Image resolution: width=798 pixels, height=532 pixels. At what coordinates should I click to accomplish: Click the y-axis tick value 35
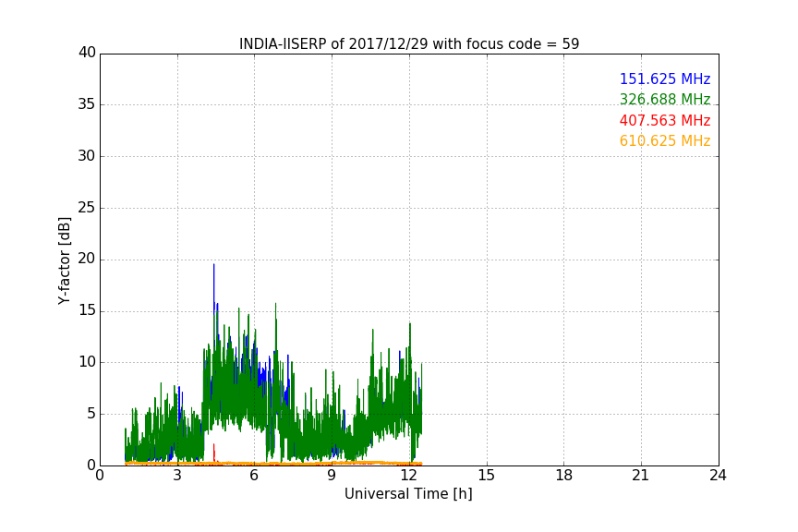[x=87, y=104]
